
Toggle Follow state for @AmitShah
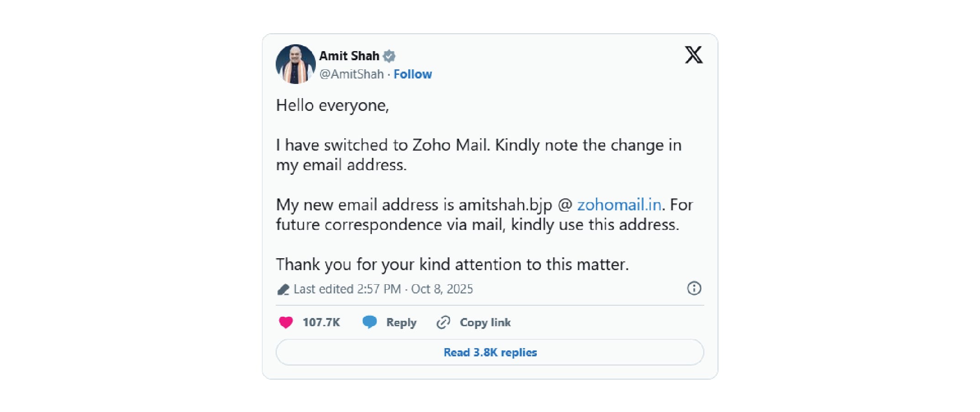413,74
